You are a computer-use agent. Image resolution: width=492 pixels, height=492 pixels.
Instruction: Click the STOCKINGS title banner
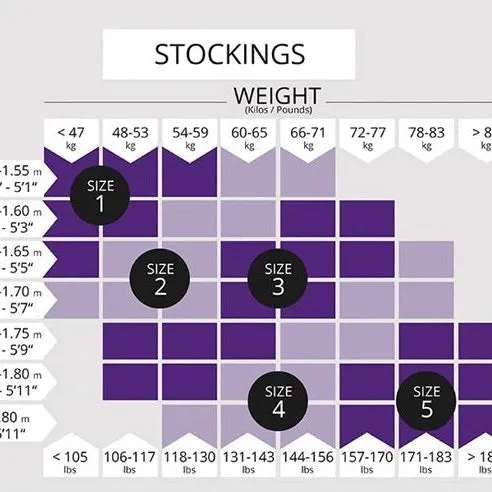click(x=229, y=54)
